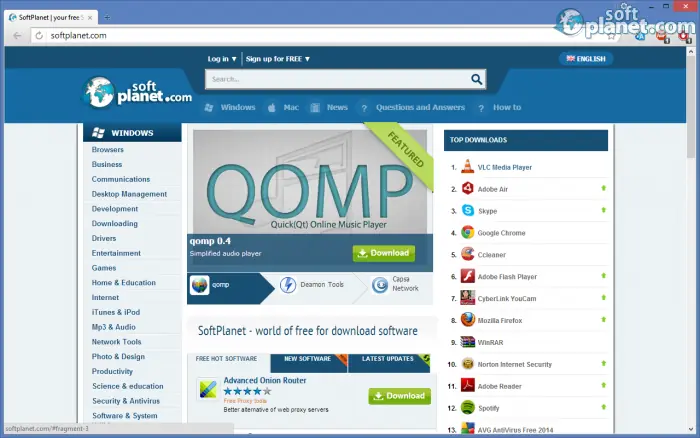Click the Norton Internet Security icon

click(467, 364)
